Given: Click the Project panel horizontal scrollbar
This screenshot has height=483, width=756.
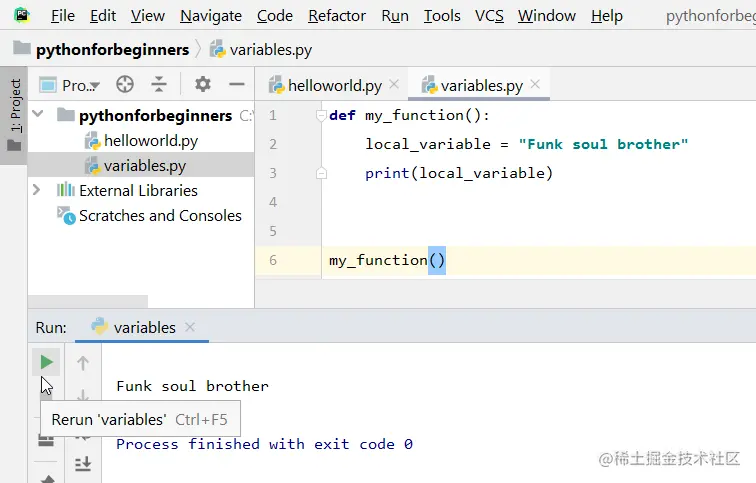Looking at the screenshot, I should (88, 302).
